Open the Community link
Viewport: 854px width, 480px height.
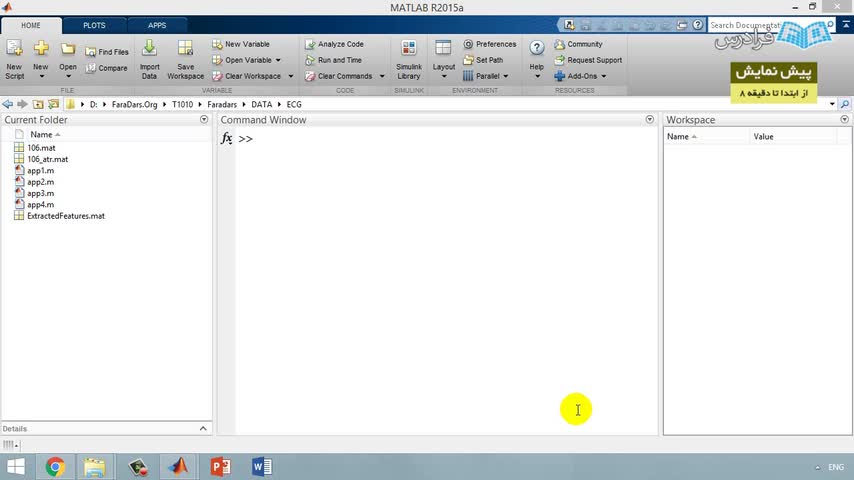[578, 44]
